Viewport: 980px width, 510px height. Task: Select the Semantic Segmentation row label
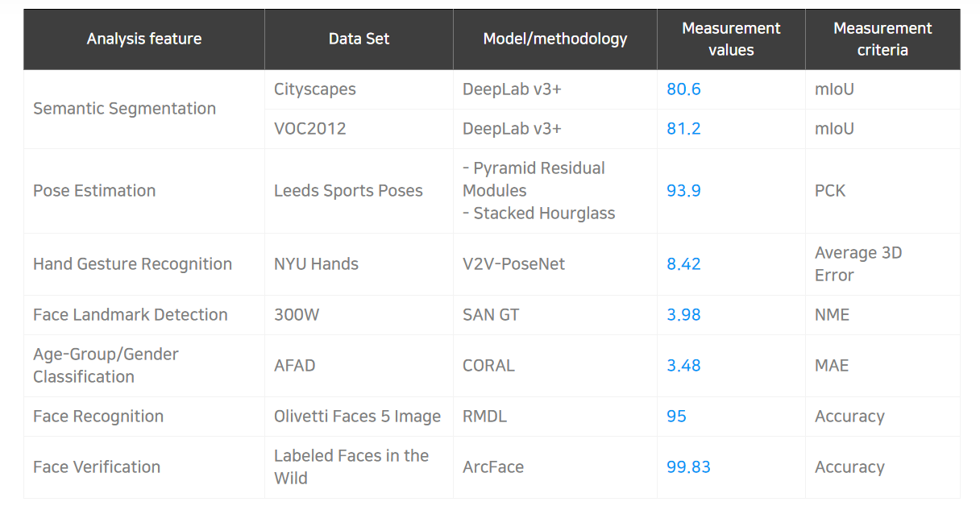click(124, 109)
